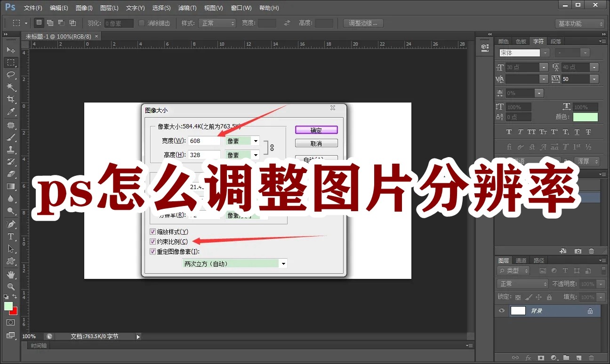Viewport: 610px width, 364px height.
Task: Open the tracking value 50 dropdown
Action: coord(594,79)
